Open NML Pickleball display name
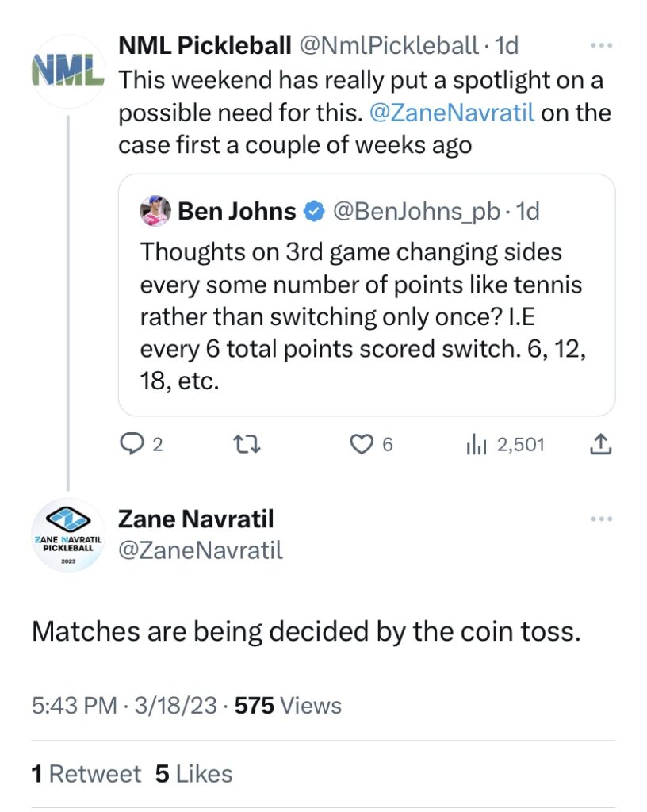647x812 pixels. click(205, 46)
